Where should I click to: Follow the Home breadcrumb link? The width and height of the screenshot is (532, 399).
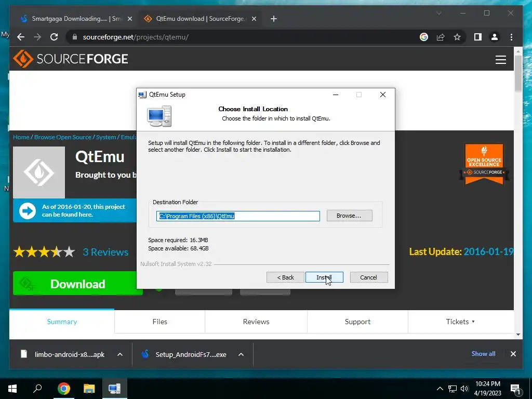point(21,137)
